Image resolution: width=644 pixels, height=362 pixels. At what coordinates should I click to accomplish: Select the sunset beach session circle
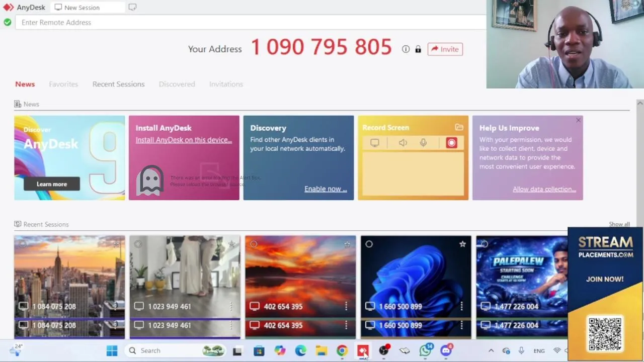[254, 244]
